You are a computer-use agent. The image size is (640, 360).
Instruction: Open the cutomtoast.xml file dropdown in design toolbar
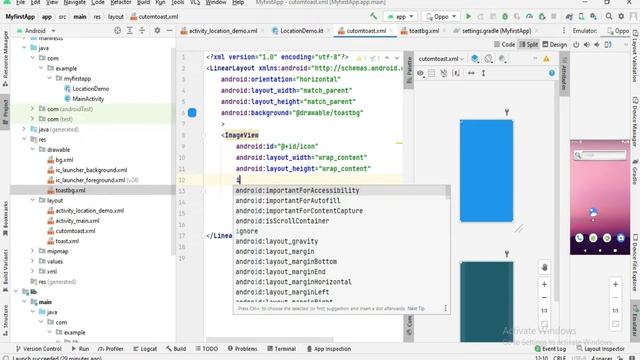[441, 59]
